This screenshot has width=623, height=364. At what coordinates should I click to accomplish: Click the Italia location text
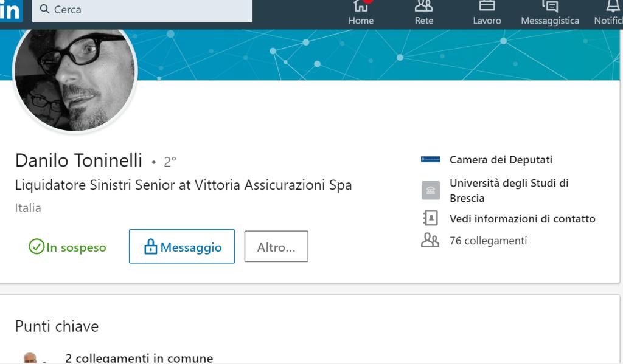pos(28,208)
